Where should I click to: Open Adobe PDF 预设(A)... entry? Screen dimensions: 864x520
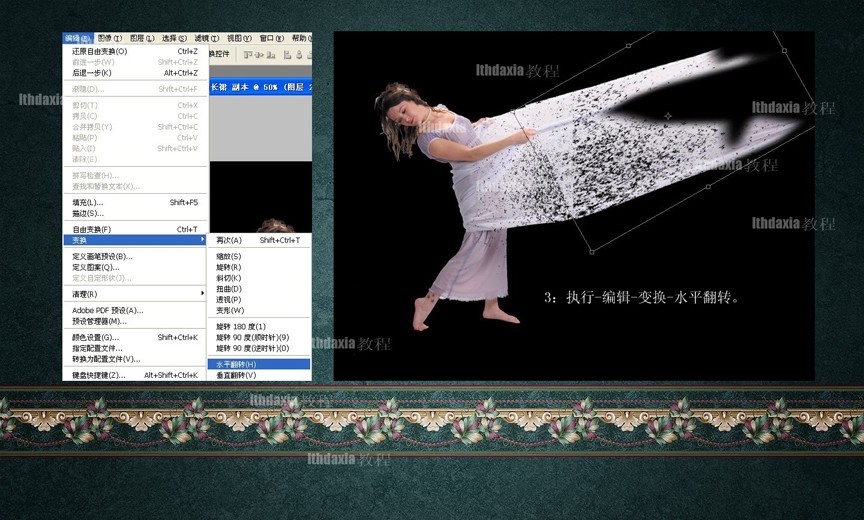(135, 310)
